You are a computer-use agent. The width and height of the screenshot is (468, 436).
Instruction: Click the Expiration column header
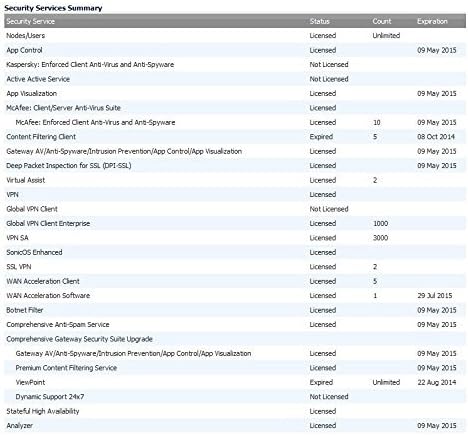click(432, 21)
